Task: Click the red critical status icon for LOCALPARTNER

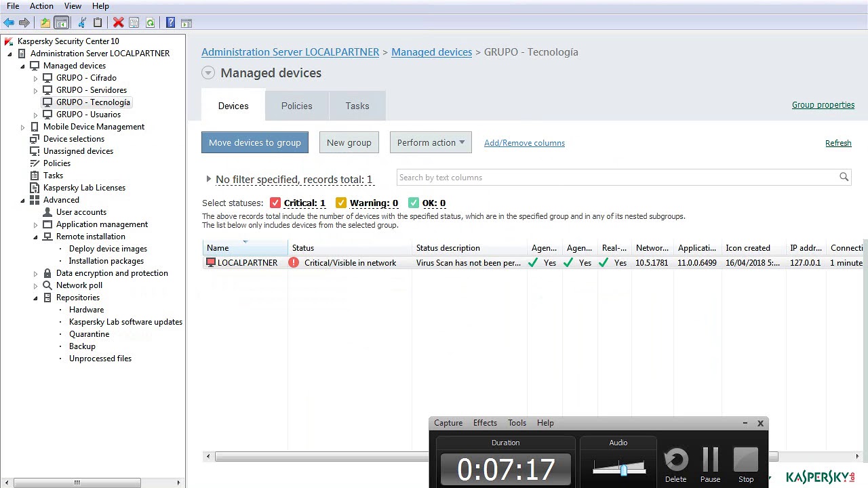Action: [294, 262]
